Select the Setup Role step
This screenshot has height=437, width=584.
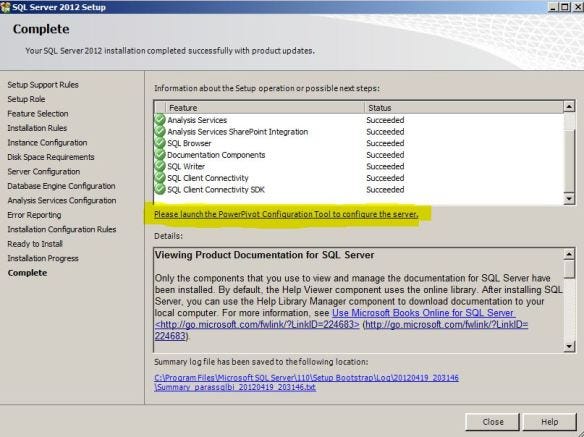tap(26, 99)
